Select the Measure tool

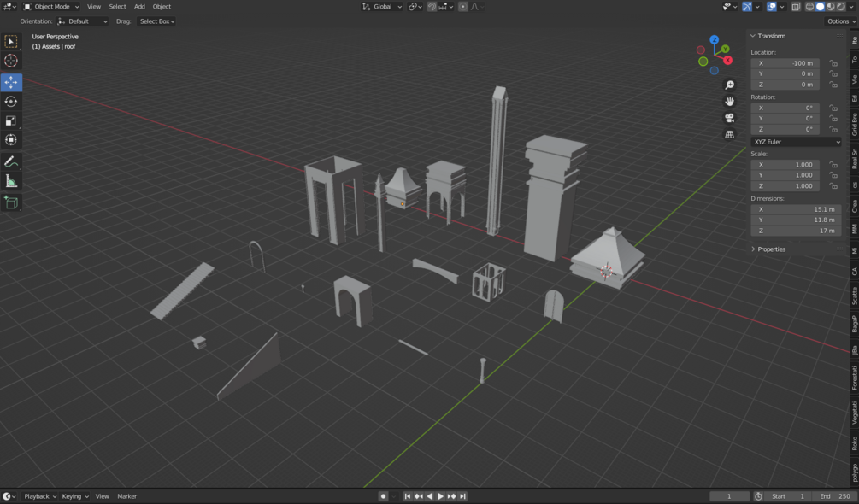coord(11,181)
